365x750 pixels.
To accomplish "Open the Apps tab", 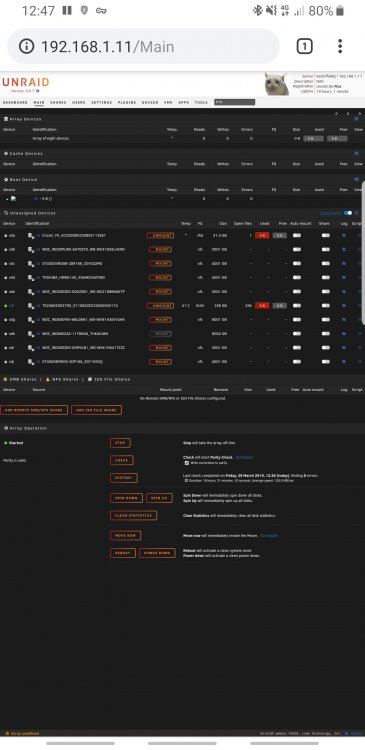I will pyautogui.click(x=183, y=102).
